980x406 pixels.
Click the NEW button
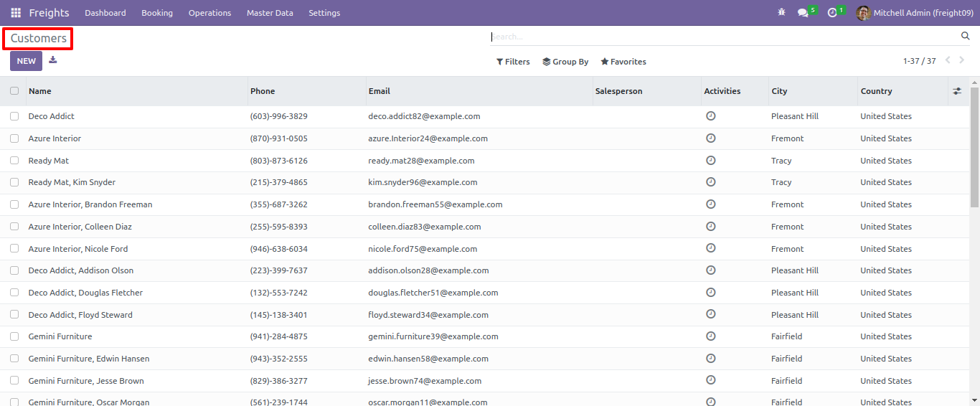(26, 61)
